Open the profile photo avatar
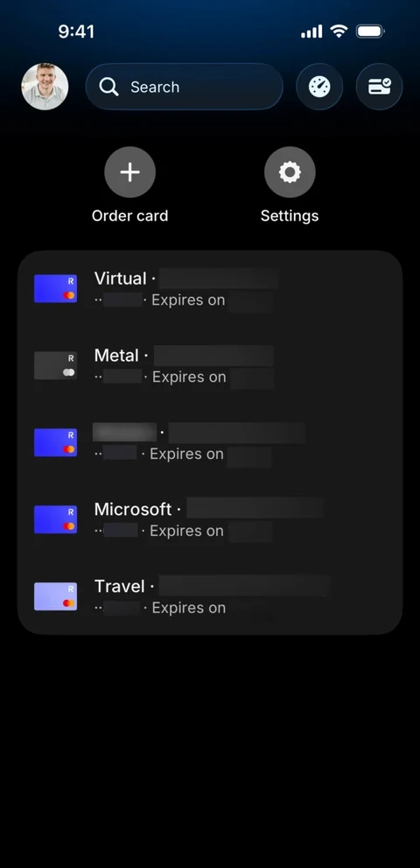The image size is (420, 868). pos(45,87)
